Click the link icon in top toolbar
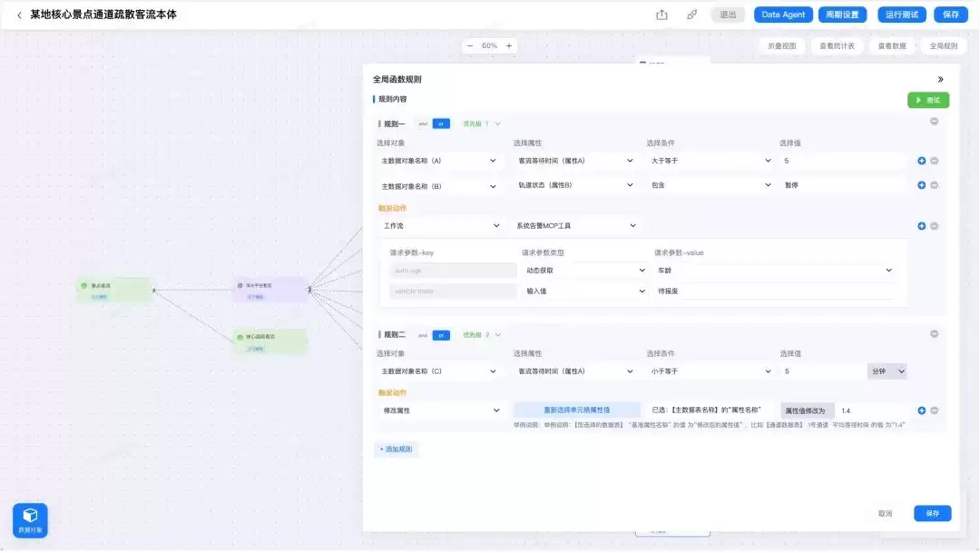 tap(691, 15)
